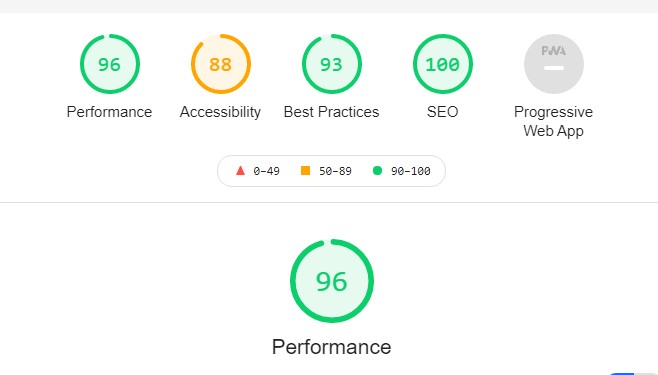Click the Performance score gauge showing 96

coord(110,64)
